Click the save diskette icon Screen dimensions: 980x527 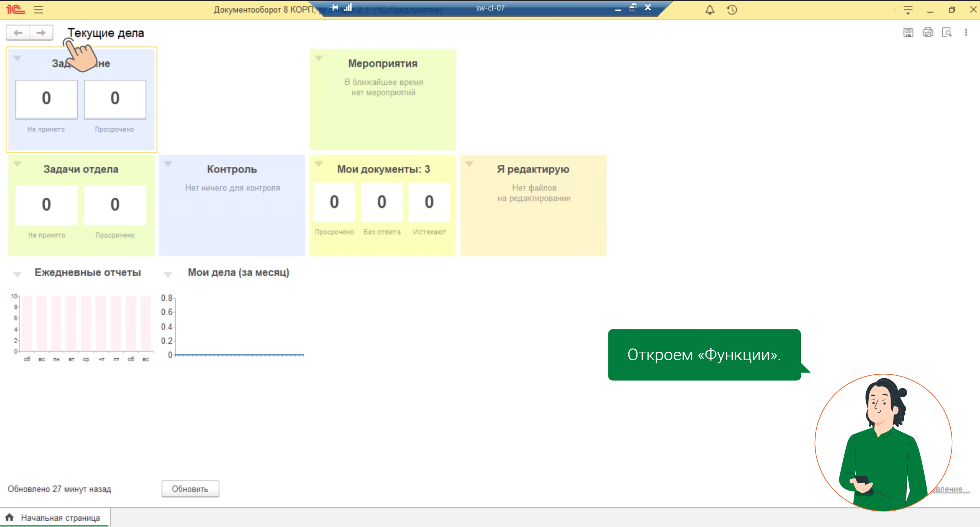tap(908, 33)
